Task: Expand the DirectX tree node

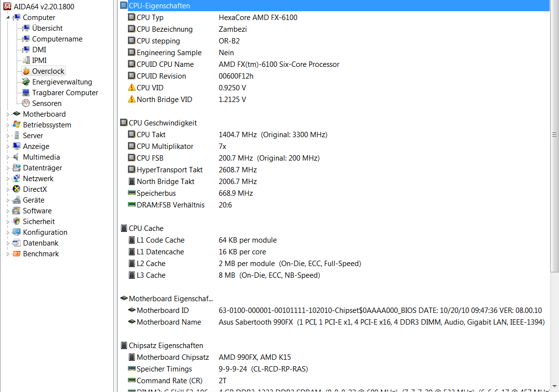Action: 8,189
